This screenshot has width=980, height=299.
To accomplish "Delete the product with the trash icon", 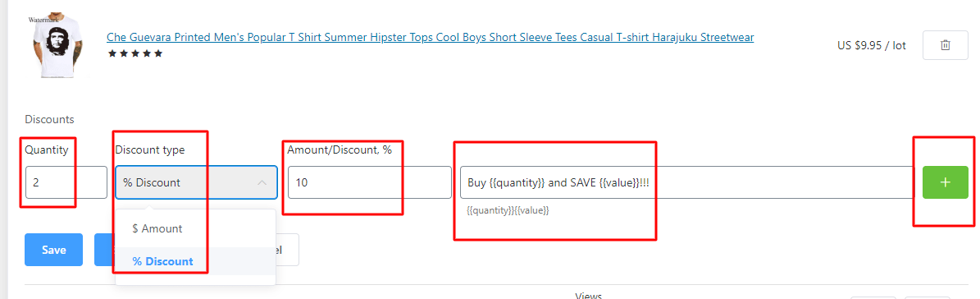I will [x=946, y=45].
